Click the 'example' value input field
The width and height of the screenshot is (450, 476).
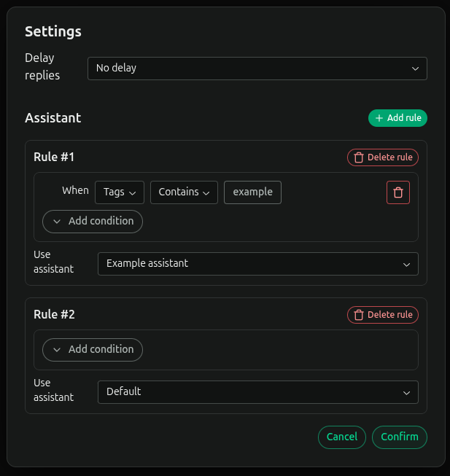tap(252, 192)
